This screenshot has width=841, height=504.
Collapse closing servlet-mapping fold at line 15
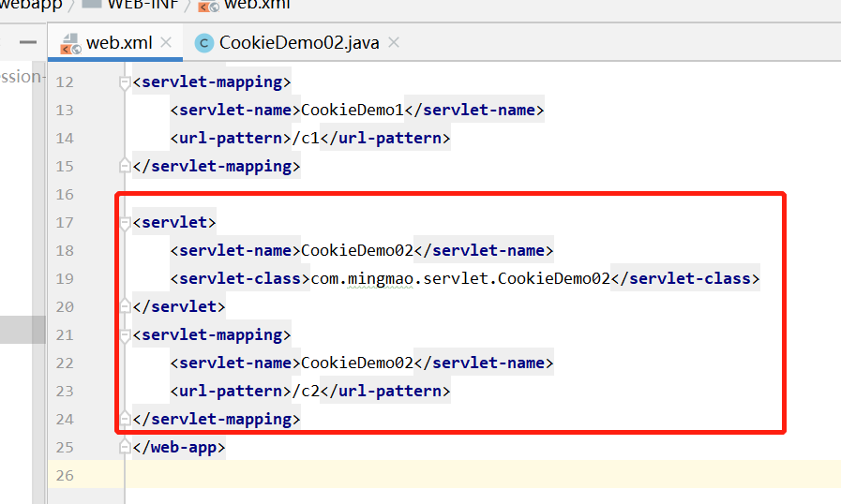click(x=125, y=166)
